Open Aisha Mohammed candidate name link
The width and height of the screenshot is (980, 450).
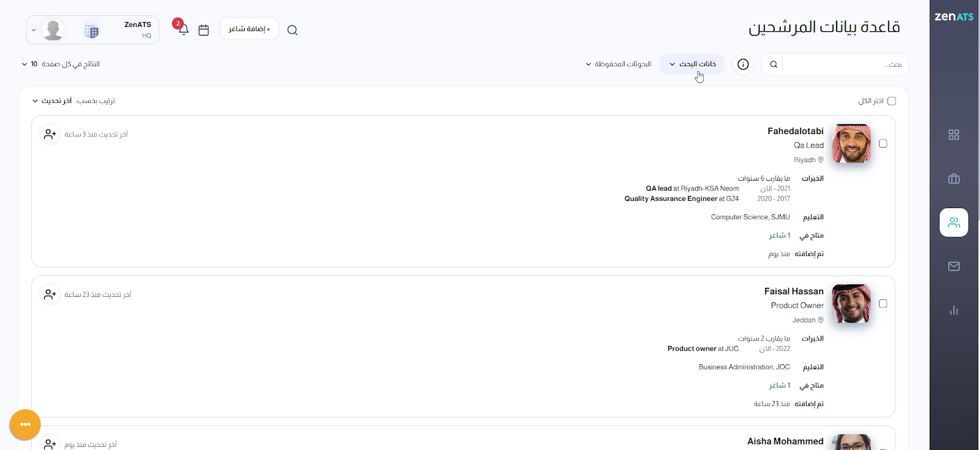785,441
